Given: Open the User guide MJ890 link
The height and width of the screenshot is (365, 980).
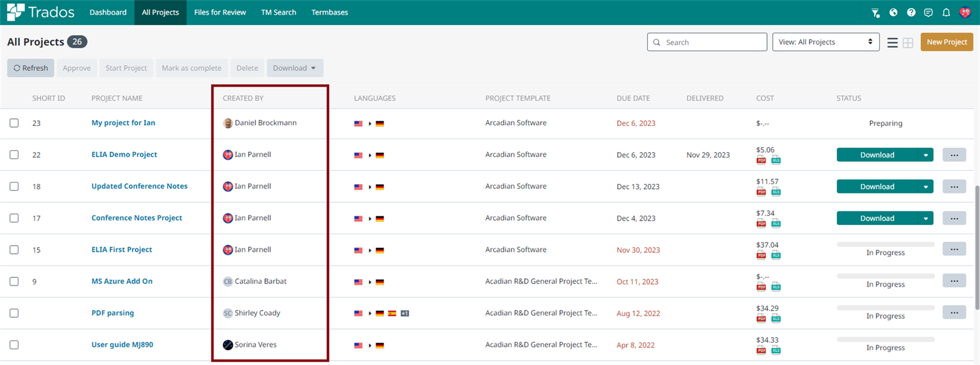Looking at the screenshot, I should 122,345.
